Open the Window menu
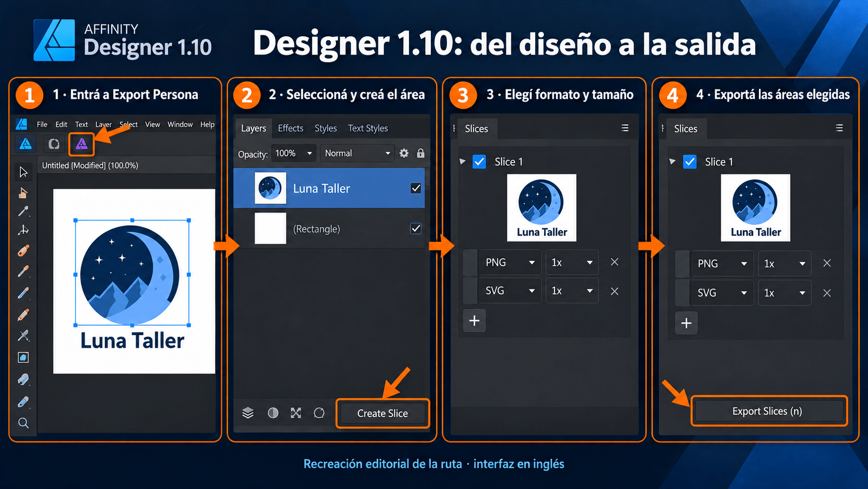Image resolution: width=868 pixels, height=489 pixels. point(180,124)
